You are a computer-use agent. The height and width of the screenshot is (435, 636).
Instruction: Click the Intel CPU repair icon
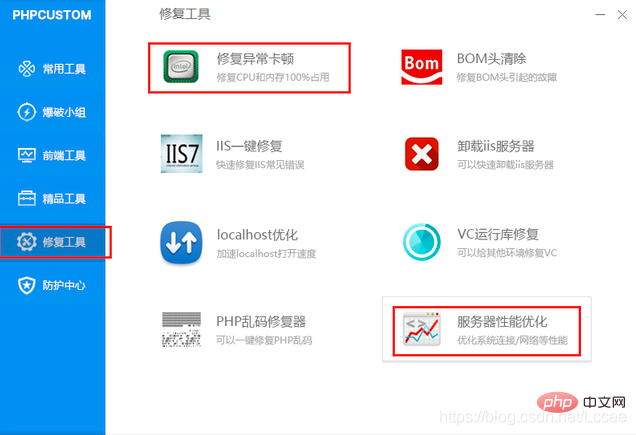pos(181,67)
